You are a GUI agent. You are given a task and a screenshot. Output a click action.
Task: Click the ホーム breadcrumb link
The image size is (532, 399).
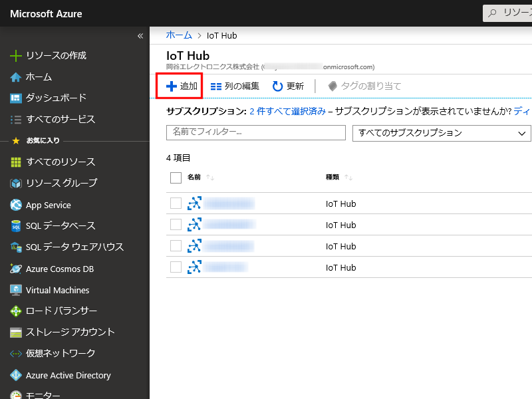coord(179,35)
